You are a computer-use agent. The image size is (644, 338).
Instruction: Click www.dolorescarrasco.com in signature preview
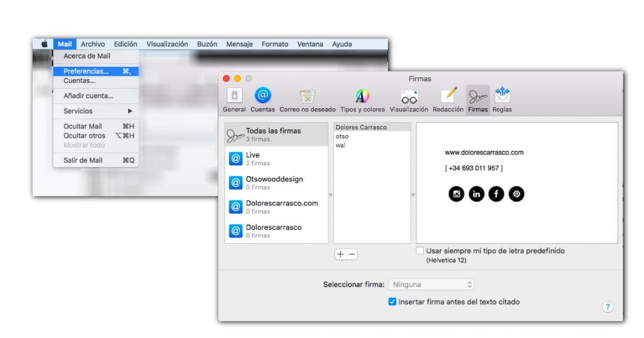tap(484, 152)
